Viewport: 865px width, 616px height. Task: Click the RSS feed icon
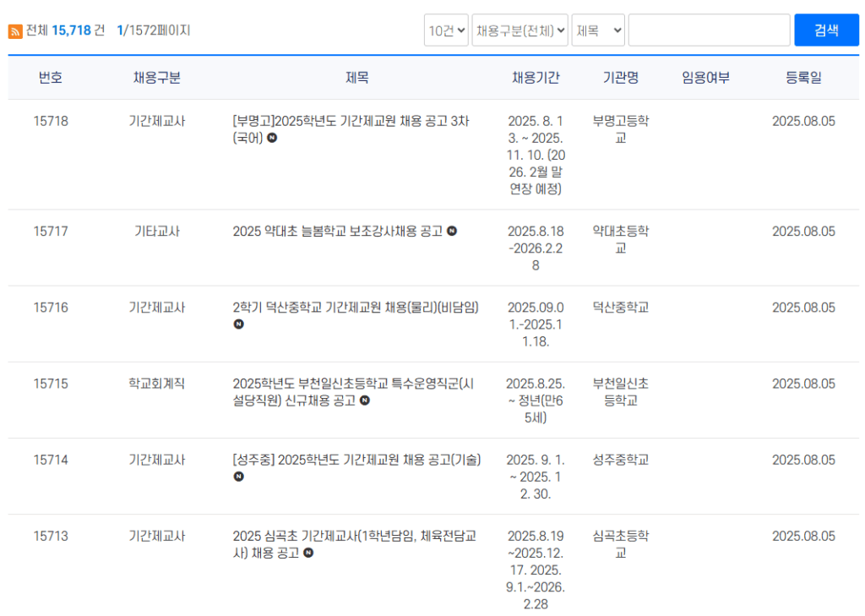pyautogui.click(x=14, y=29)
